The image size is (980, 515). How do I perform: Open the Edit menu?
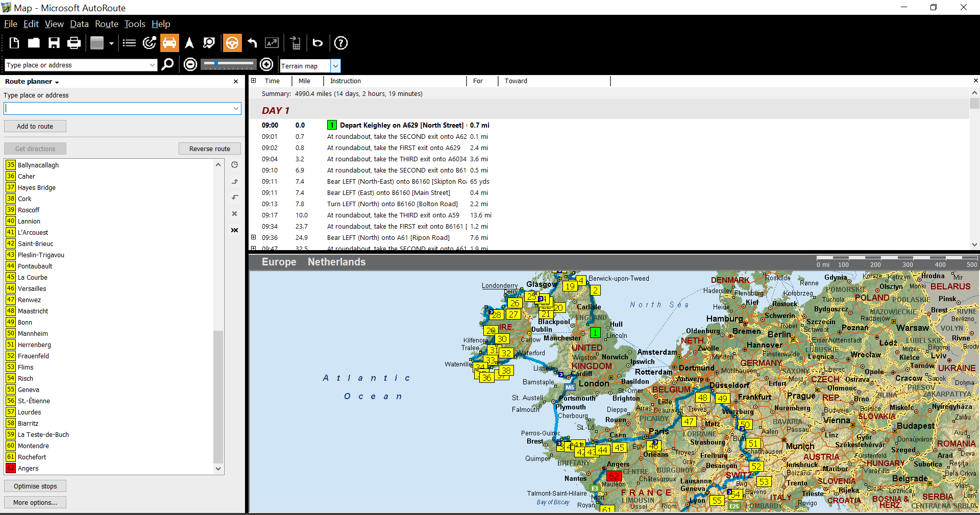31,24
